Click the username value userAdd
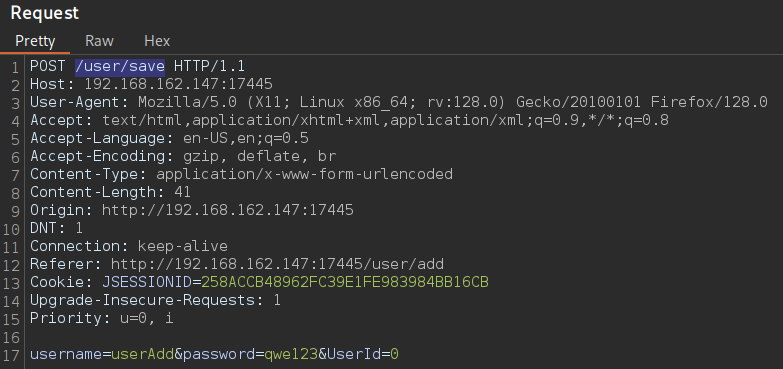This screenshot has width=783, height=369. tap(142, 355)
